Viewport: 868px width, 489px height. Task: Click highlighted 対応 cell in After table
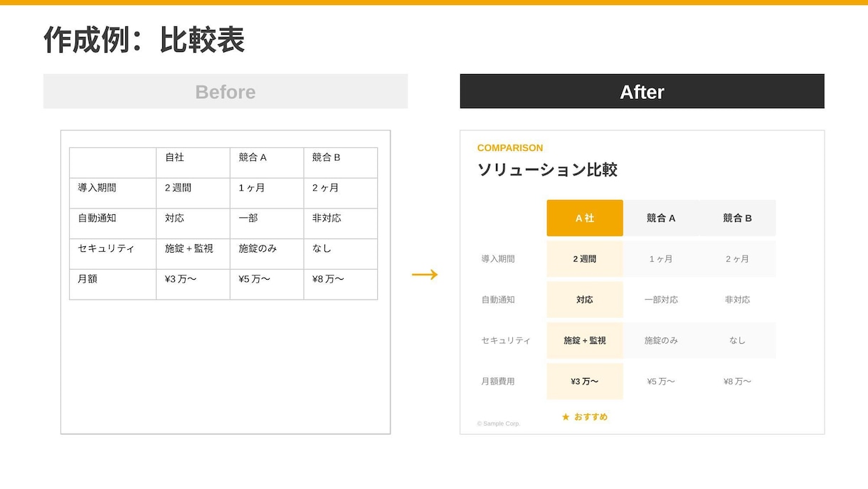pyautogui.click(x=585, y=300)
